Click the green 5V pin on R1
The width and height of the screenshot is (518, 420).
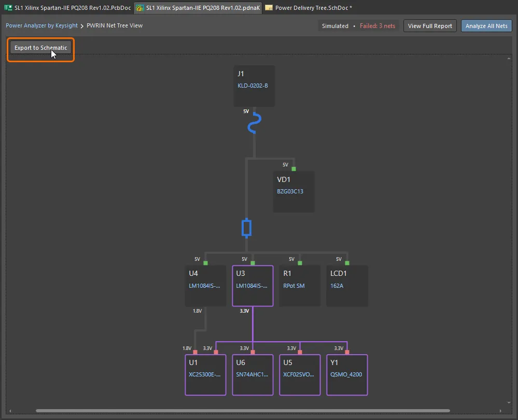(300, 263)
